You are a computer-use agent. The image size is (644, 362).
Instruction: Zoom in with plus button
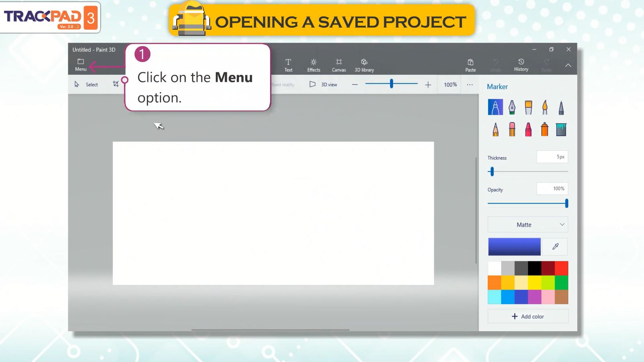[x=428, y=84]
